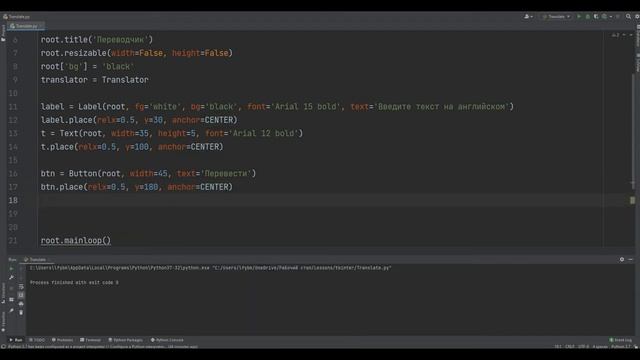Click the file path link in Run console

302,268
